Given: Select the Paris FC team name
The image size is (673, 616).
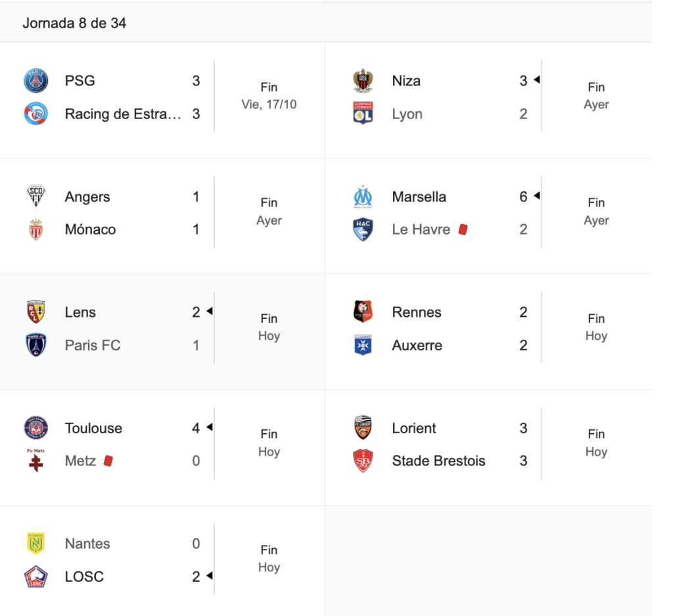Looking at the screenshot, I should (x=93, y=345).
